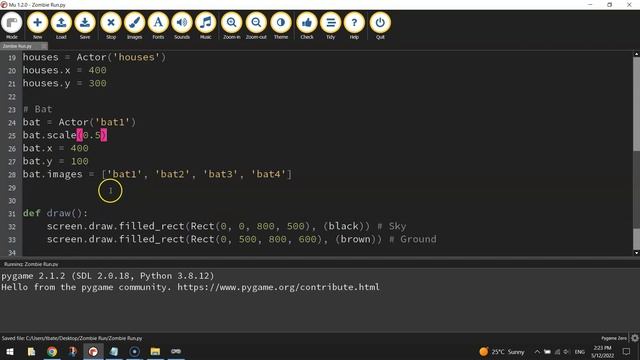Expand hidden system tray icons chevron
This screenshot has height=360, width=640.
[537, 351]
